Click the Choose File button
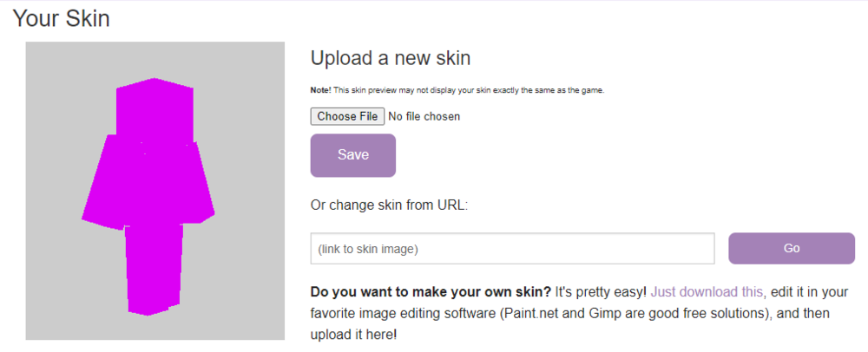The height and width of the screenshot is (352, 868). [347, 116]
